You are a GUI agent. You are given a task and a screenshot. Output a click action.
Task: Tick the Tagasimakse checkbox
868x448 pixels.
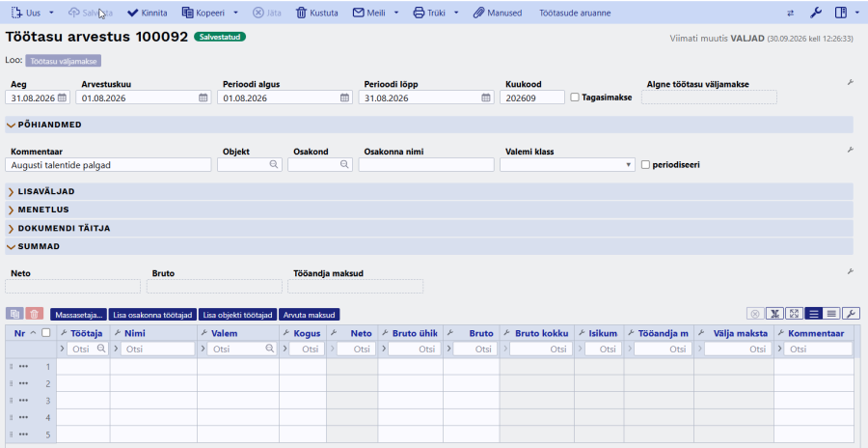pos(575,97)
